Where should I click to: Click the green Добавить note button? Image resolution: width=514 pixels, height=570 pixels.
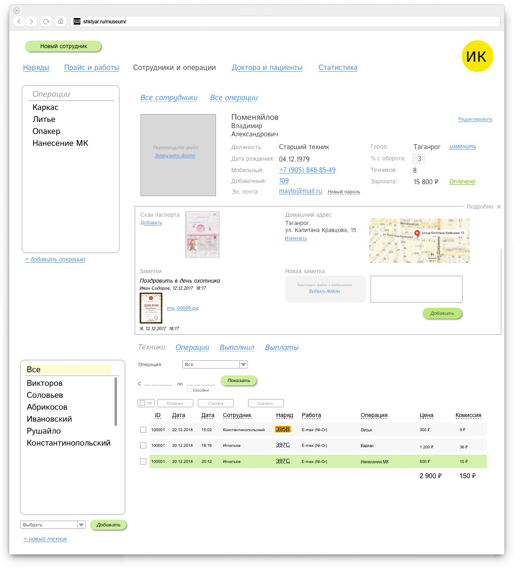pos(442,313)
